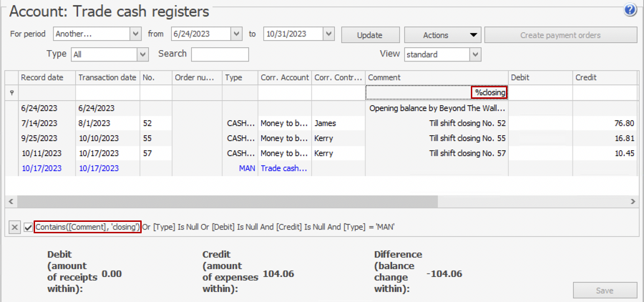644x302 pixels.
Task: Click the filter row funnel icon
Action: [x=10, y=92]
